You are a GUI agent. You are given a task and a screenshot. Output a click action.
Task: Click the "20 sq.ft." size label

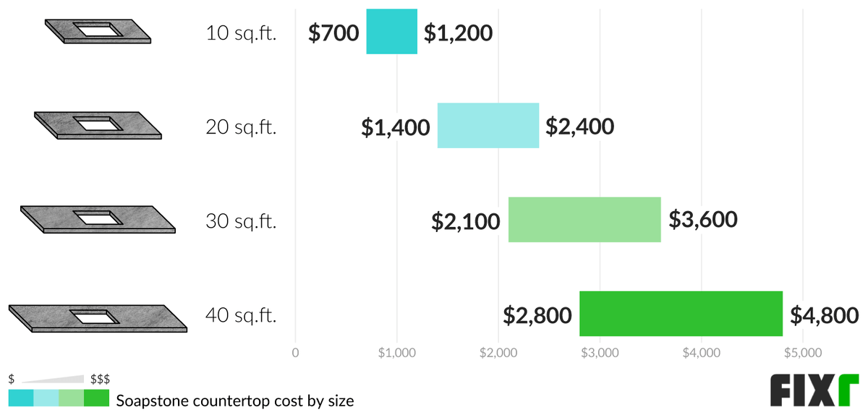click(241, 127)
